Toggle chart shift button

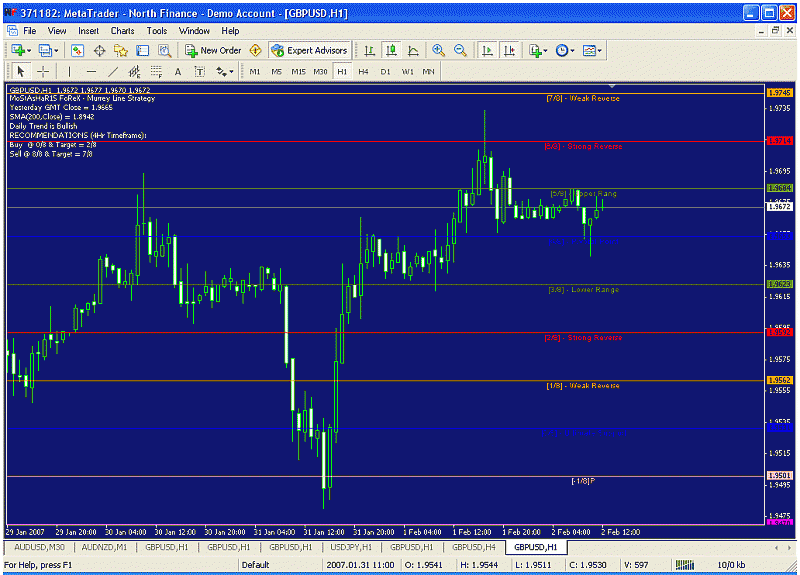coord(509,50)
